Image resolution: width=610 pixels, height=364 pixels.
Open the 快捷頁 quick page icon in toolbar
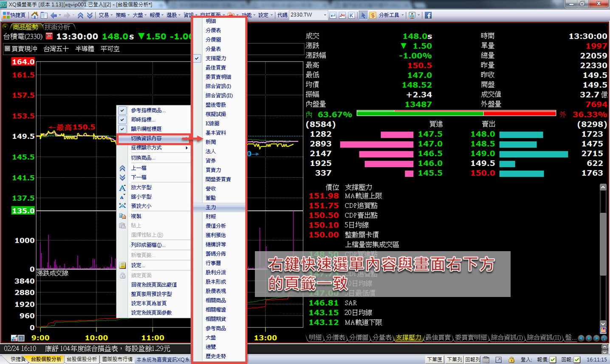14,15
